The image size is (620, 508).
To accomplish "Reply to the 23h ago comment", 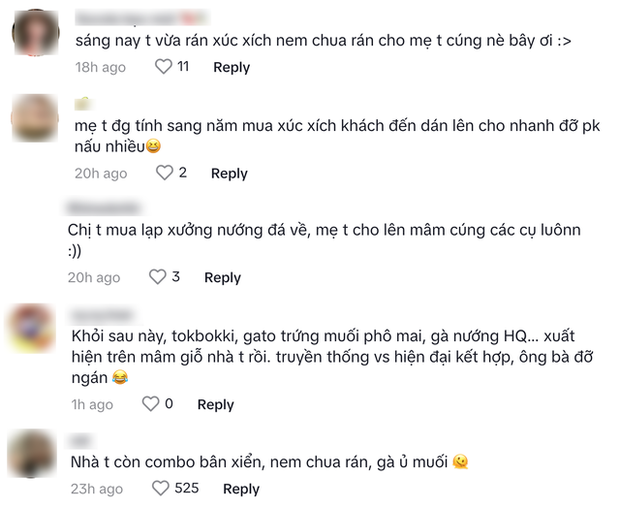I will point(241,488).
